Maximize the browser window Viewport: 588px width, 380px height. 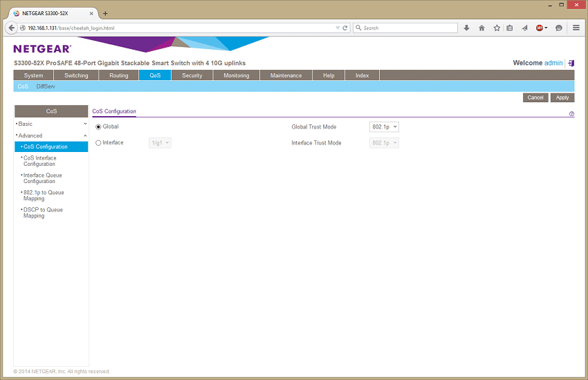point(562,5)
